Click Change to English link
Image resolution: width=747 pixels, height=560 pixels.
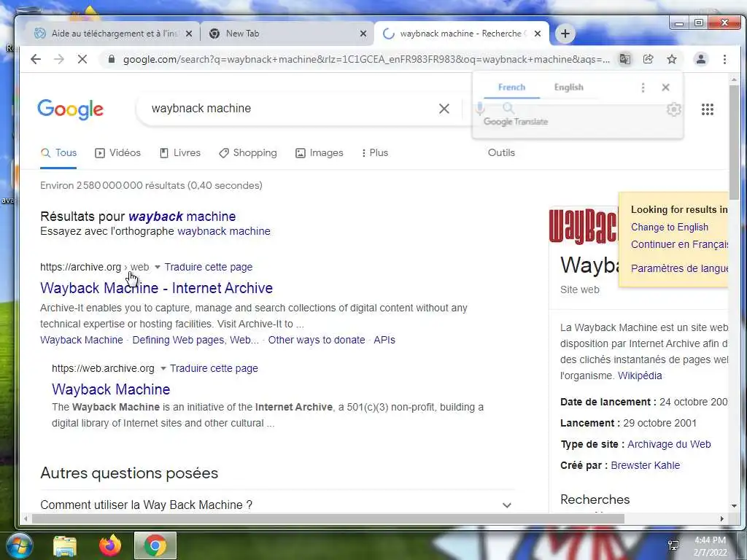coord(670,227)
